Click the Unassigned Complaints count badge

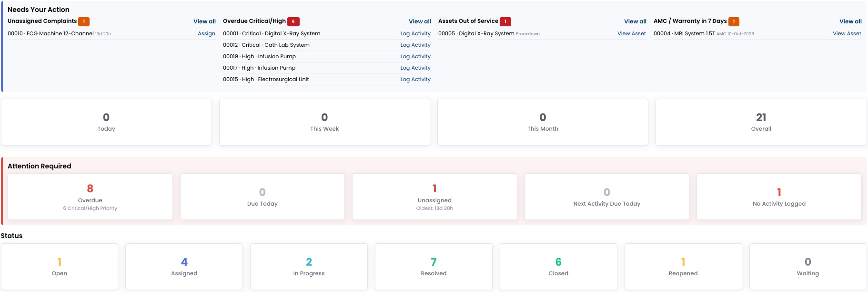coord(84,21)
